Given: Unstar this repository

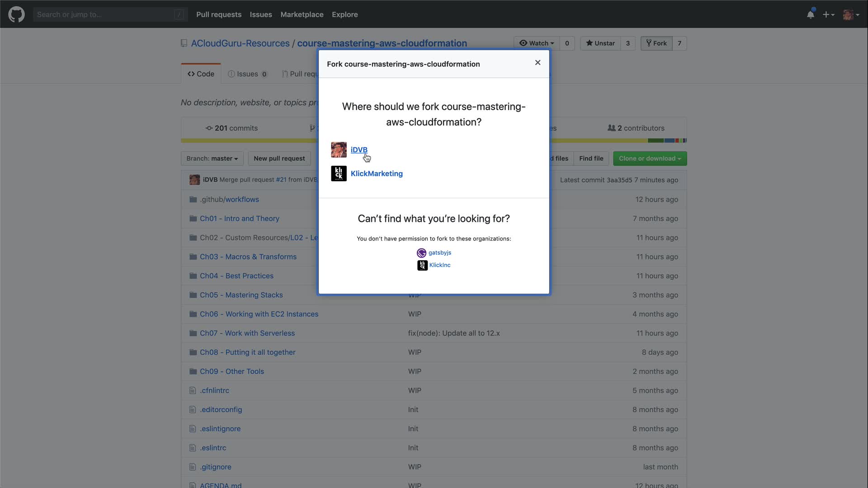Looking at the screenshot, I should point(600,43).
